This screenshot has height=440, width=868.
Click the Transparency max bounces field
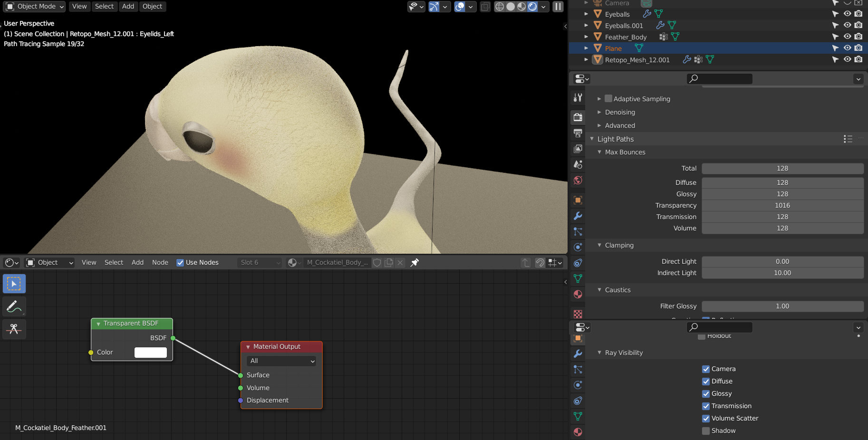(782, 205)
